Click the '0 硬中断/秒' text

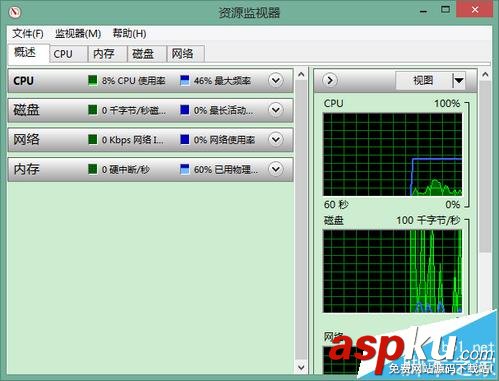tap(126, 169)
